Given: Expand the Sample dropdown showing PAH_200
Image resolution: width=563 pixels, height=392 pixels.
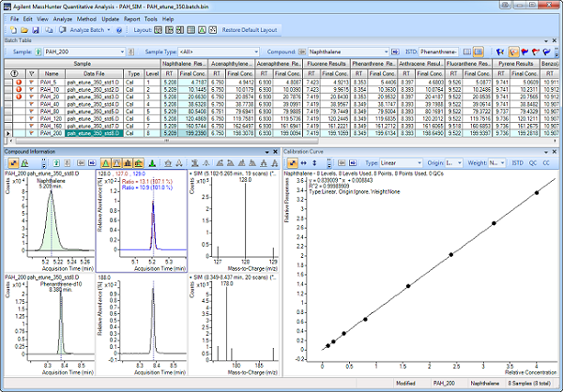Looking at the screenshot, I should pyautogui.click(x=122, y=50).
